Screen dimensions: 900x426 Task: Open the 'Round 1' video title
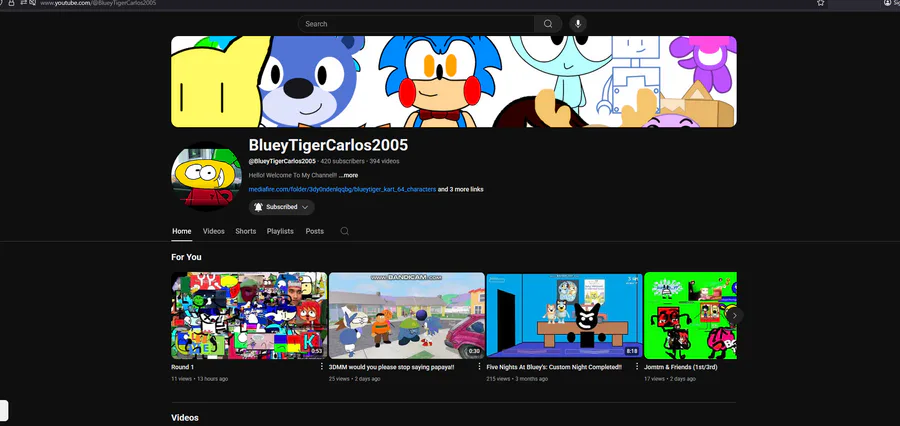183,367
